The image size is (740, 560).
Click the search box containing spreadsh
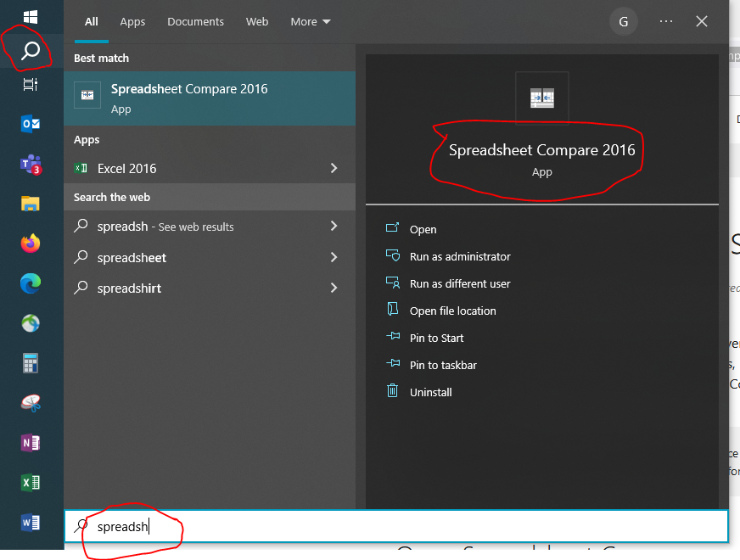(395, 526)
